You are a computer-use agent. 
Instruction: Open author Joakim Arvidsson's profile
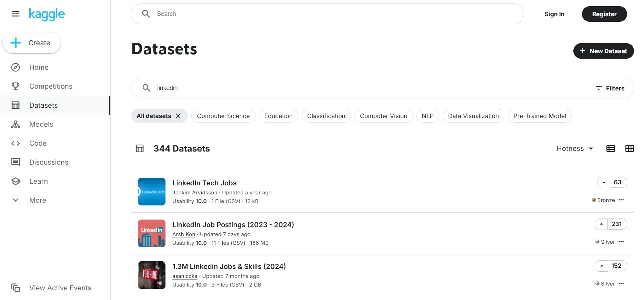195,193
